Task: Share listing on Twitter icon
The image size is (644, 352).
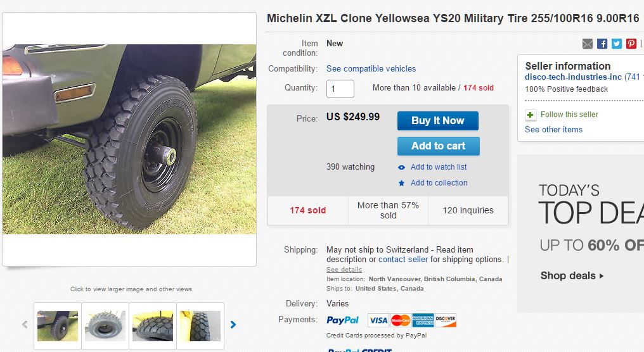Action: (x=617, y=44)
